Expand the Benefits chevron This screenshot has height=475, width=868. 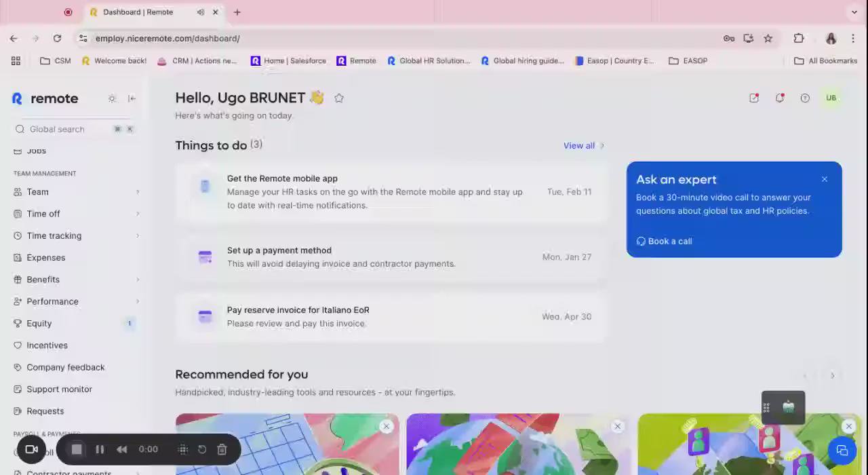coord(138,280)
